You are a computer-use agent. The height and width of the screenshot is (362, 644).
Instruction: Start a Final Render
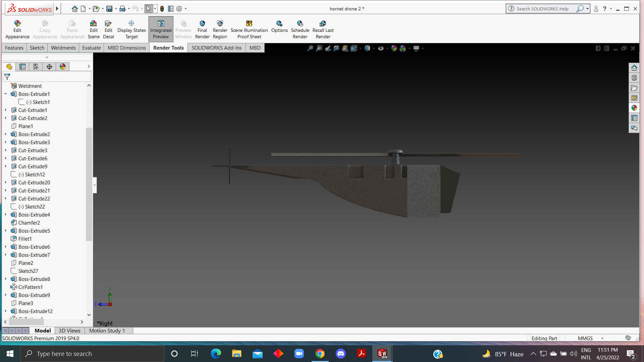click(x=202, y=23)
